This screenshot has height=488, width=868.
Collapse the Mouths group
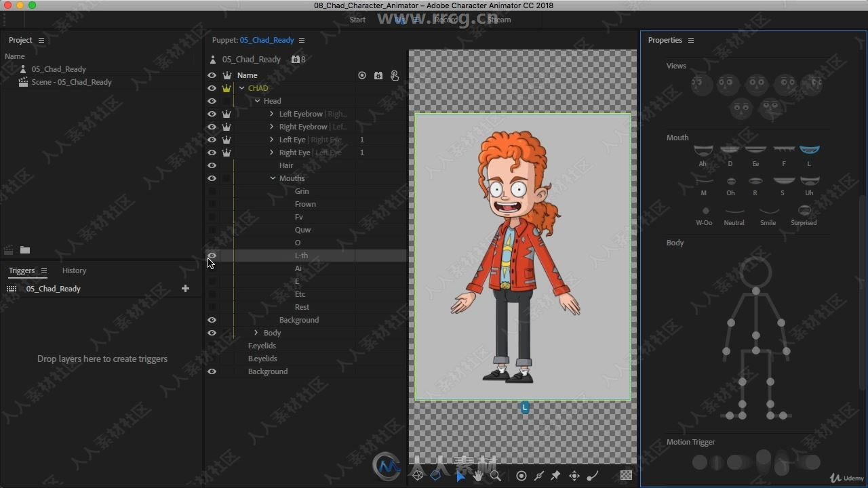pos(273,178)
